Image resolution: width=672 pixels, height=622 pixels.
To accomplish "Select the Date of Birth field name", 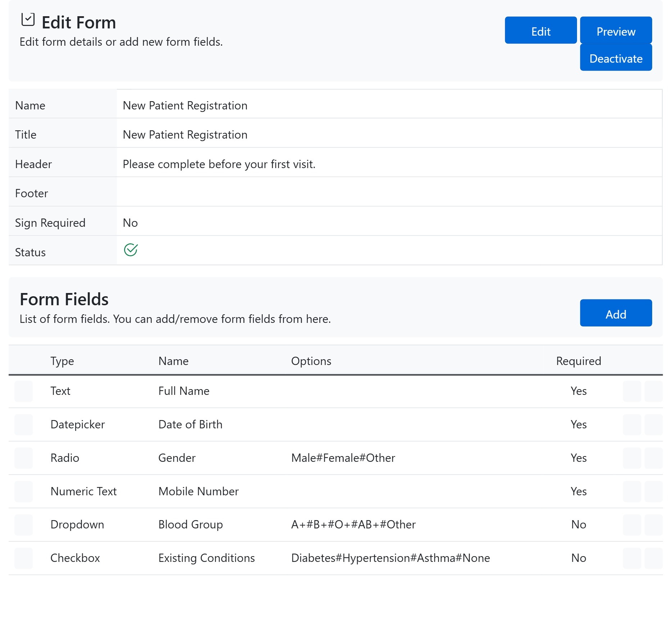I will coord(190,424).
